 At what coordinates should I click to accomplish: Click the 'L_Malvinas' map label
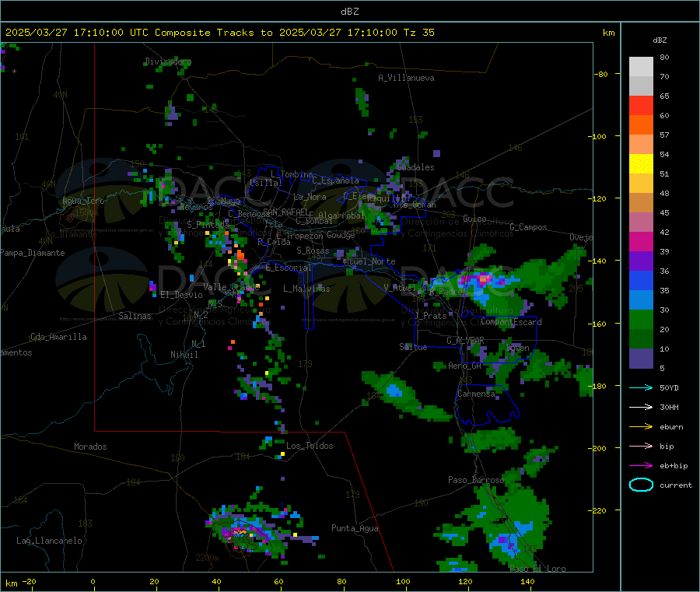click(306, 289)
